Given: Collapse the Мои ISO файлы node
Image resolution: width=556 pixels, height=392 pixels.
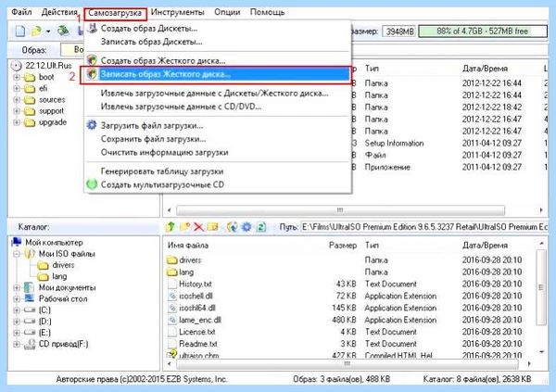Looking at the screenshot, I should point(17,254).
